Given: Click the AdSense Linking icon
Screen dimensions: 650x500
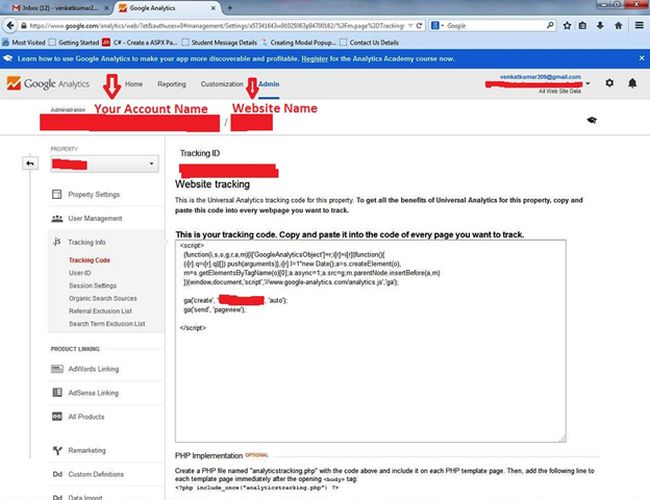Looking at the screenshot, I should point(57,392).
